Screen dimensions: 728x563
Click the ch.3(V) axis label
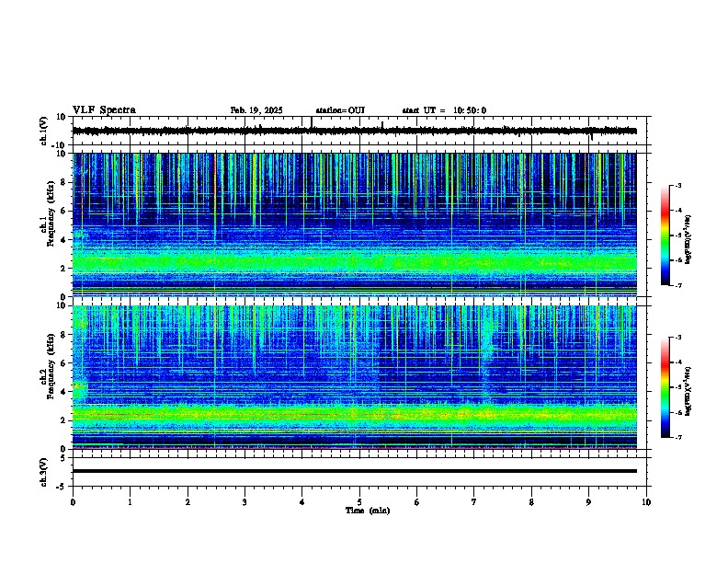click(44, 472)
